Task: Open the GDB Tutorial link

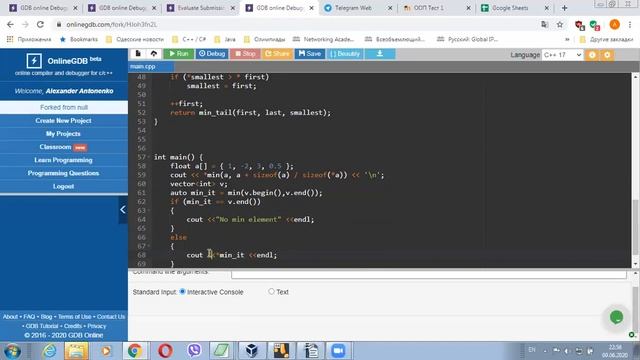Action: [42, 326]
